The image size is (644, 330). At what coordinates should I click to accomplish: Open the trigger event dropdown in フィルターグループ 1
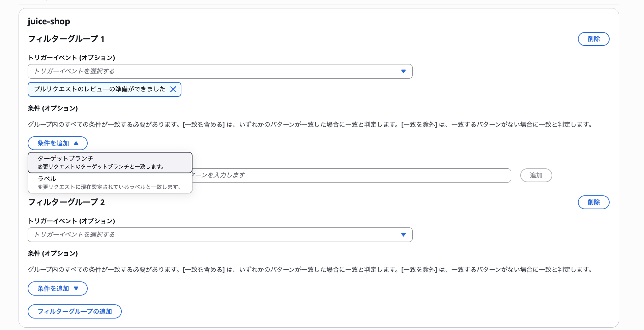pyautogui.click(x=220, y=71)
